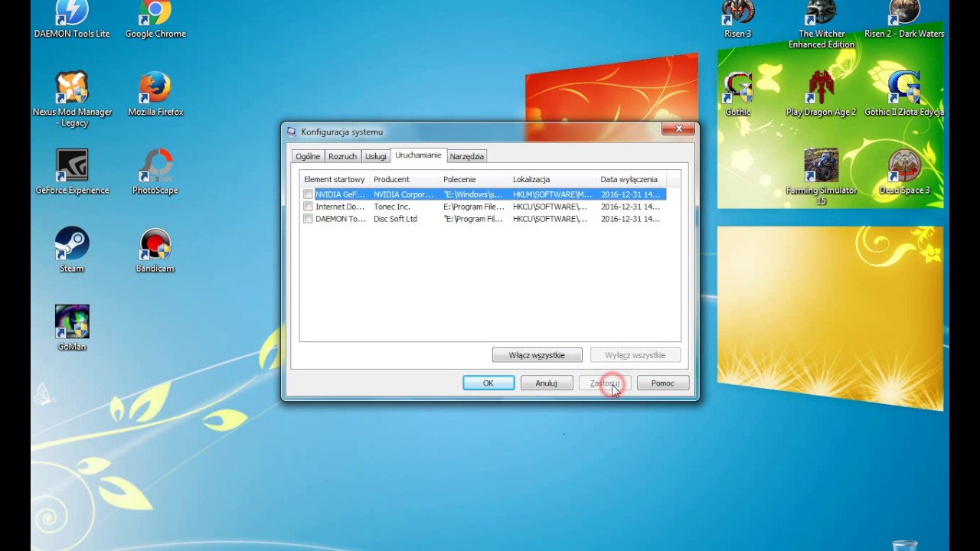Image resolution: width=980 pixels, height=551 pixels.
Task: Switch to the Ogólne tab
Action: (x=308, y=156)
